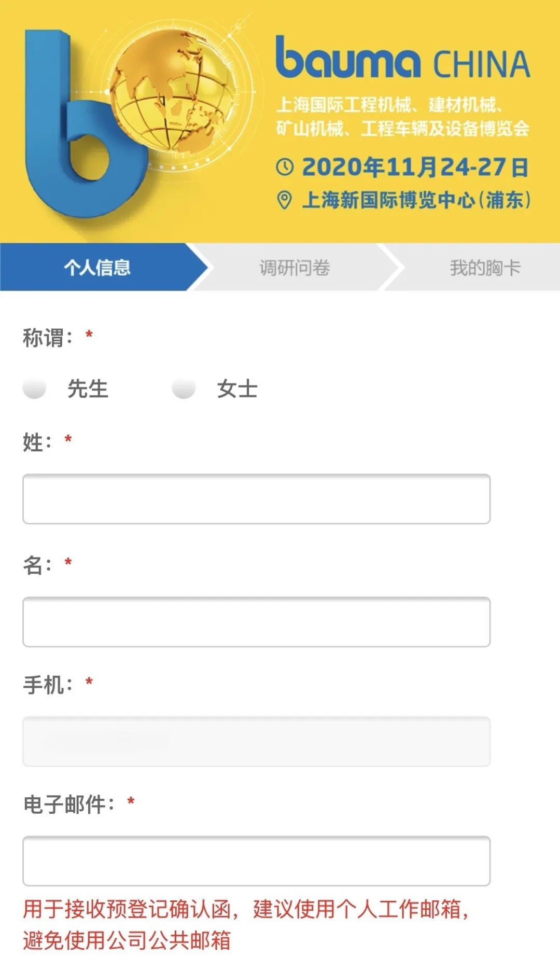This screenshot has width=560, height=972.
Task: Select the 女士 radio button
Action: (x=184, y=388)
